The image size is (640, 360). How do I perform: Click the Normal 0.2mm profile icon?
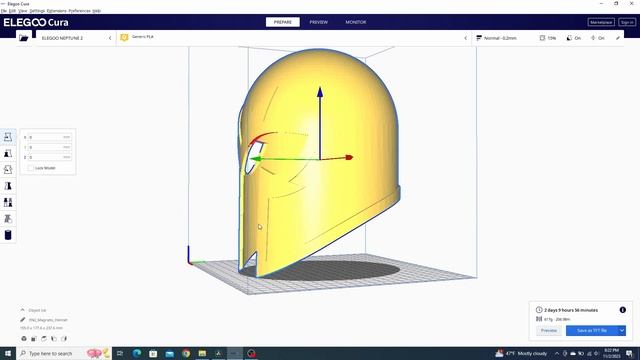click(479, 38)
